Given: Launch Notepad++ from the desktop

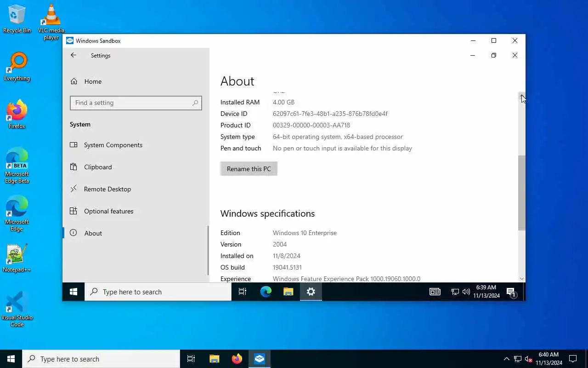Looking at the screenshot, I should click(x=17, y=258).
